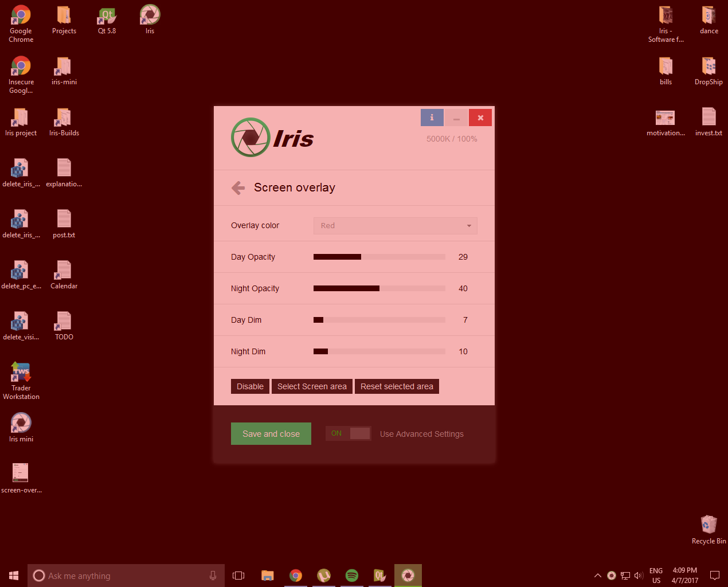Click the Night Dim slider track
This screenshot has width=728, height=587.
(379, 351)
